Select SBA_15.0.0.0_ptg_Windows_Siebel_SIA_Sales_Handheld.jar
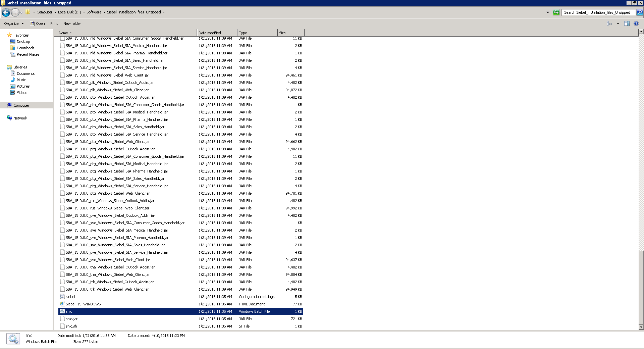Viewport: 644px width, 349px height. [115, 179]
